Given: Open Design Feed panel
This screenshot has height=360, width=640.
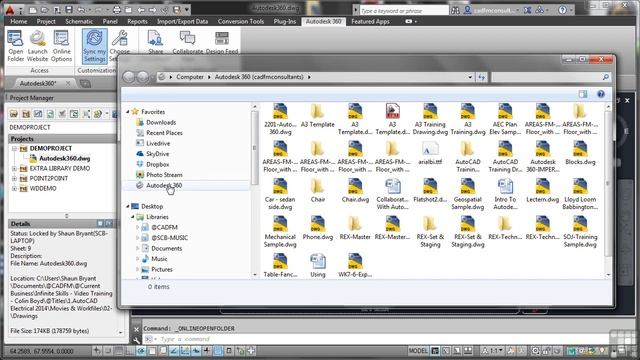Looking at the screenshot, I should click(x=222, y=42).
